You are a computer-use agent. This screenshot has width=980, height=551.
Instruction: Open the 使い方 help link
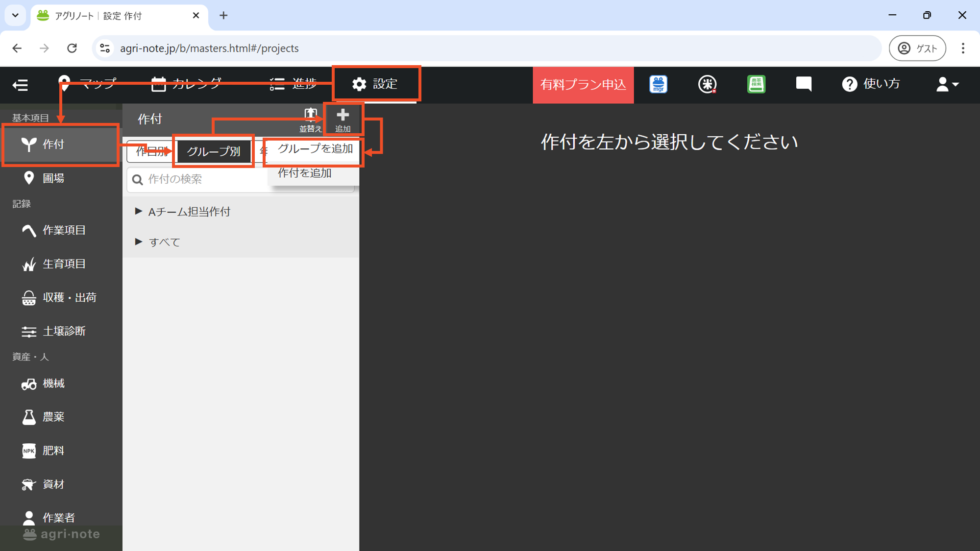871,84
